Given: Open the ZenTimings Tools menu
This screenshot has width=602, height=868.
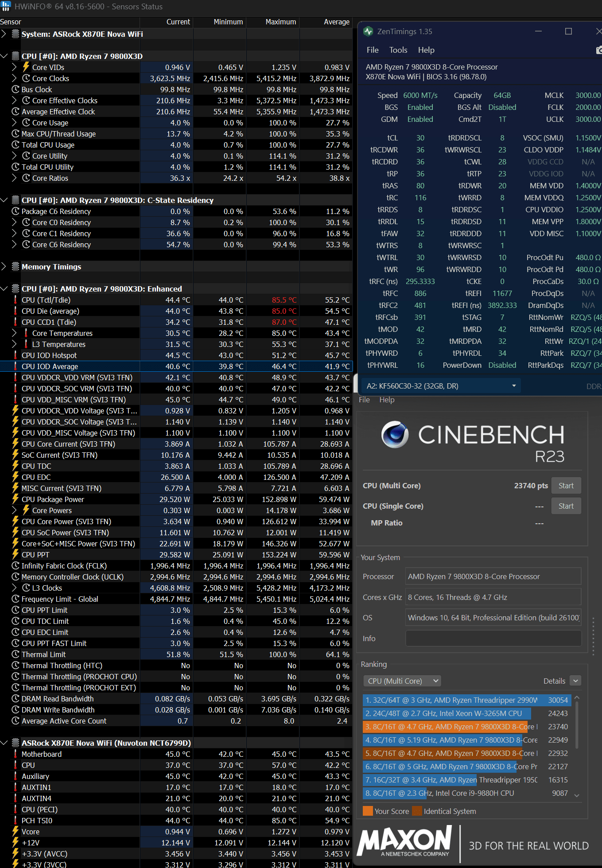Looking at the screenshot, I should coord(398,50).
